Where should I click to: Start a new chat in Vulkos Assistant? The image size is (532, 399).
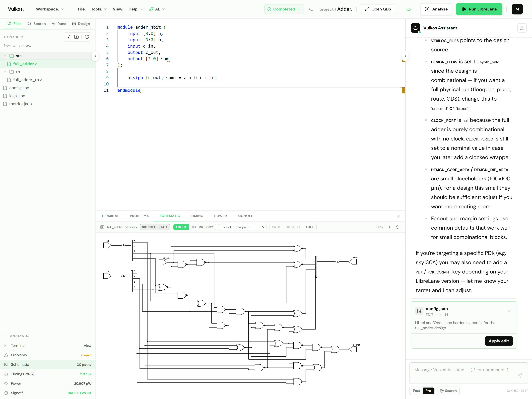coord(522,28)
